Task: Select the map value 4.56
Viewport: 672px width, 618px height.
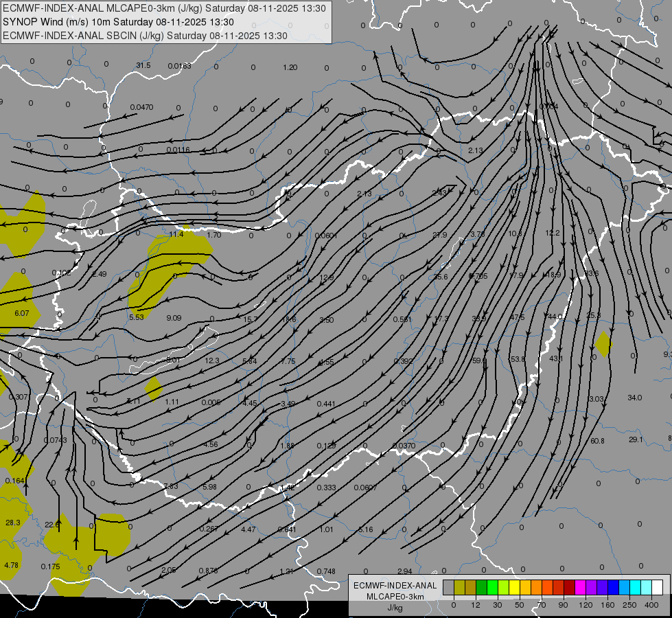Action: point(211,444)
